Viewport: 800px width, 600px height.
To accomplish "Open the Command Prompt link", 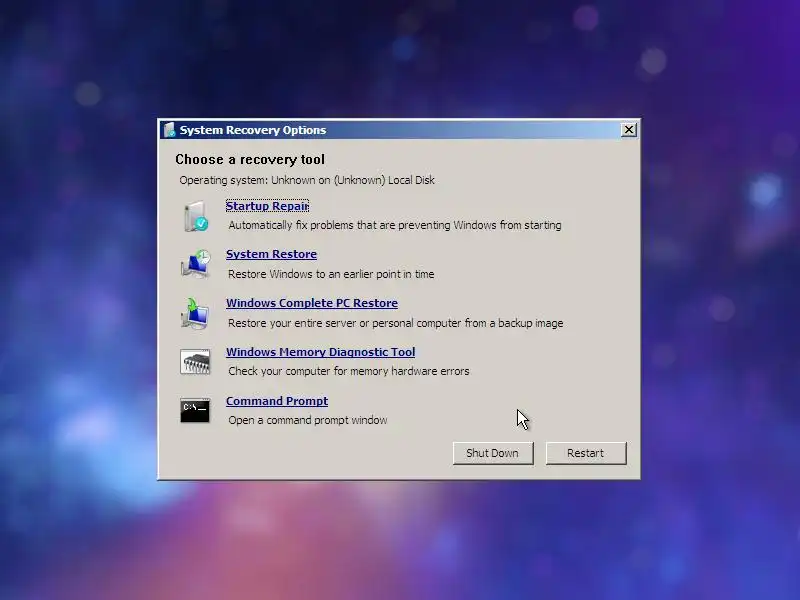I will pyautogui.click(x=277, y=401).
